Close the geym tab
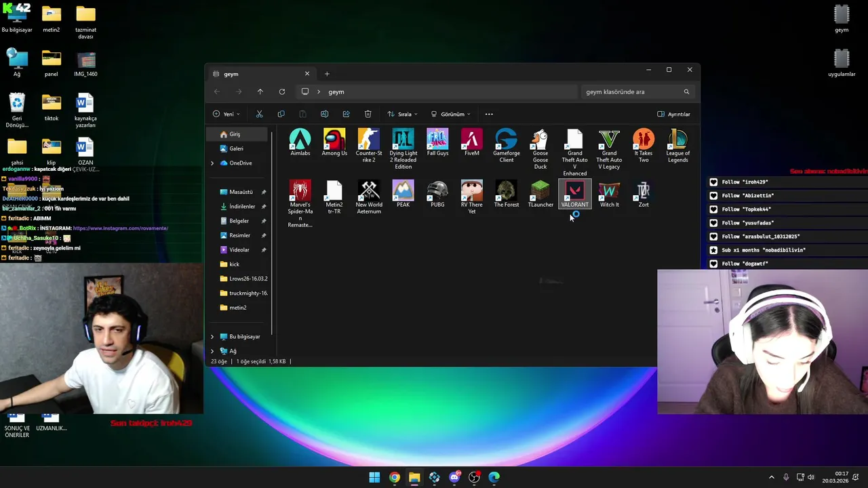This screenshot has height=488, width=868. (x=307, y=74)
